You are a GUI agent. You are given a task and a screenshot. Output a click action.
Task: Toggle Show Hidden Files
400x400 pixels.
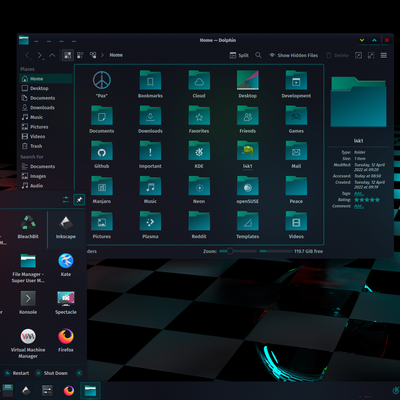point(293,55)
